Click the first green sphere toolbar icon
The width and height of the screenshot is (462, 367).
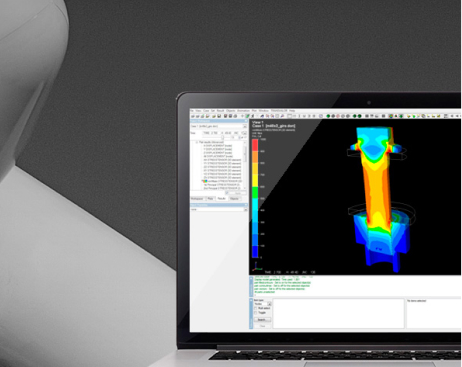click(x=328, y=116)
